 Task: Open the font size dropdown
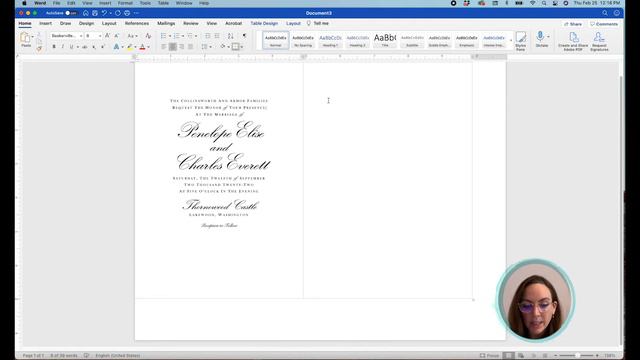point(100,36)
